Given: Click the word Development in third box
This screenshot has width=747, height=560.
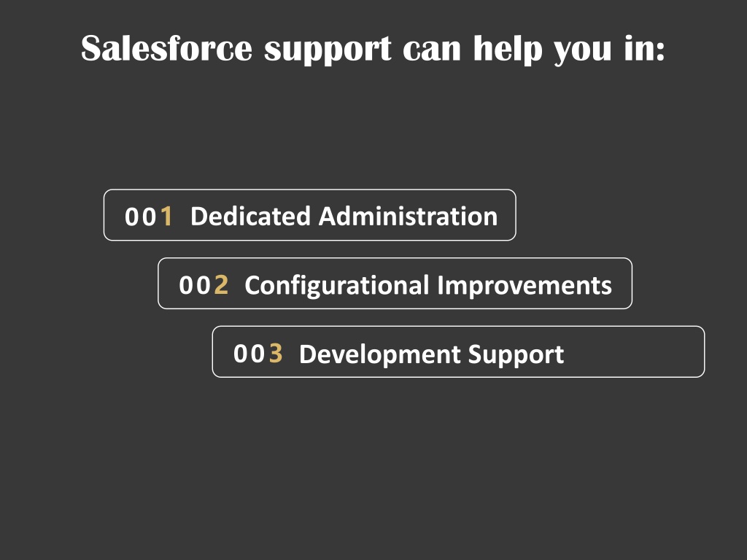Looking at the screenshot, I should click(380, 355).
